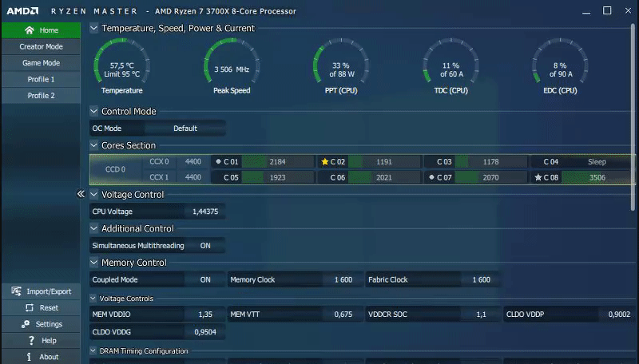The height and width of the screenshot is (364, 639).
Task: Toggle Coupled Mode ON value
Action: click(205, 279)
